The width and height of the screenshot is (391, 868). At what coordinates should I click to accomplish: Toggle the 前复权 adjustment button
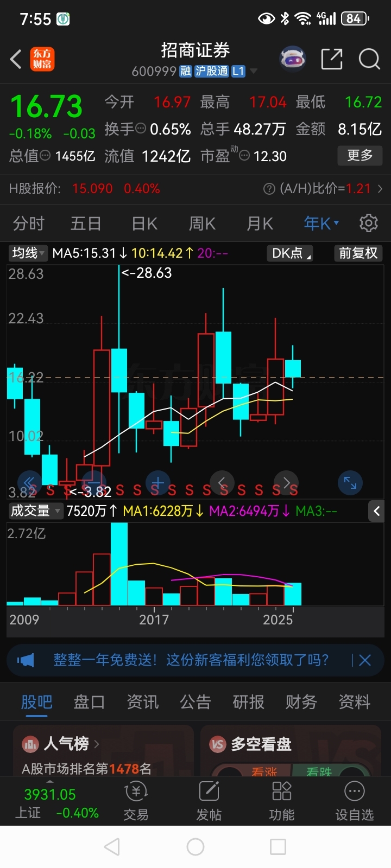click(x=358, y=253)
